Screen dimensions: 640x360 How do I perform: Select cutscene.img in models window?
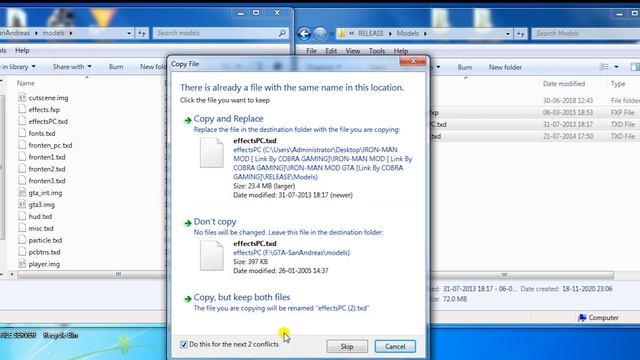tap(48, 98)
